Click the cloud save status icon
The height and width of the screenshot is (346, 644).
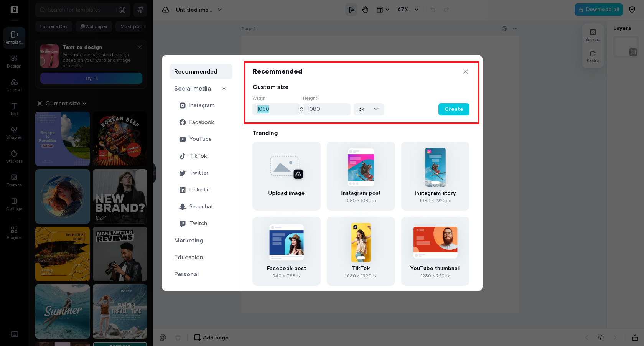click(x=166, y=10)
